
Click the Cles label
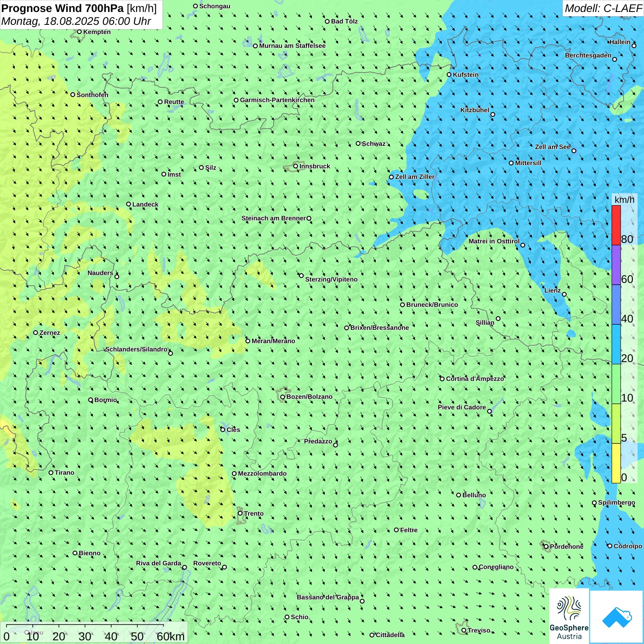tap(233, 430)
